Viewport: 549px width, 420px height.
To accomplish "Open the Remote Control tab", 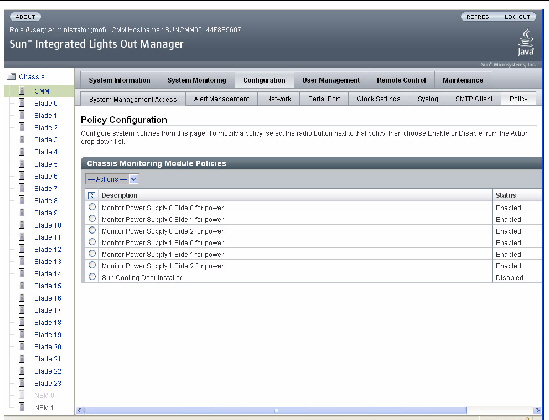I will click(401, 80).
